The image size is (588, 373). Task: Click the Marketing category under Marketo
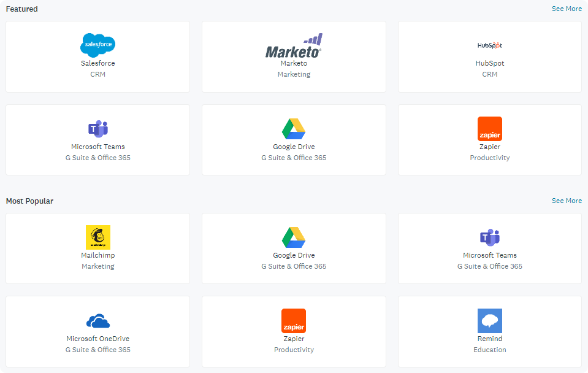pyautogui.click(x=294, y=74)
